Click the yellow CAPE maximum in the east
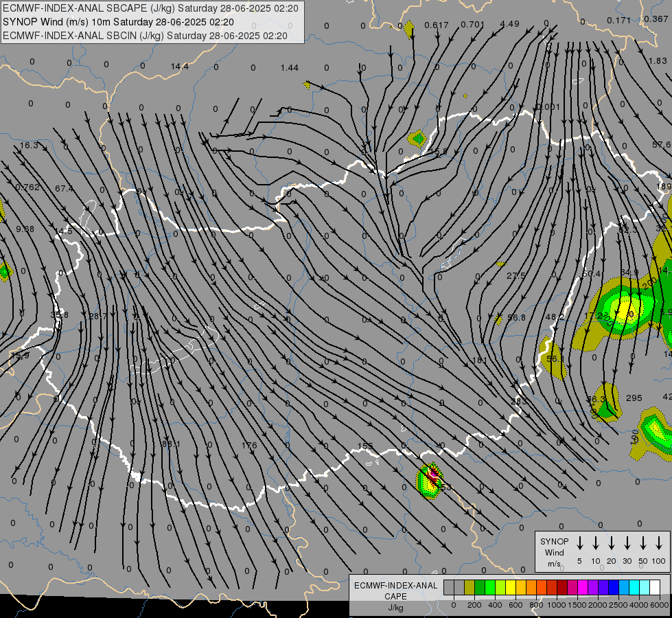 [627, 310]
